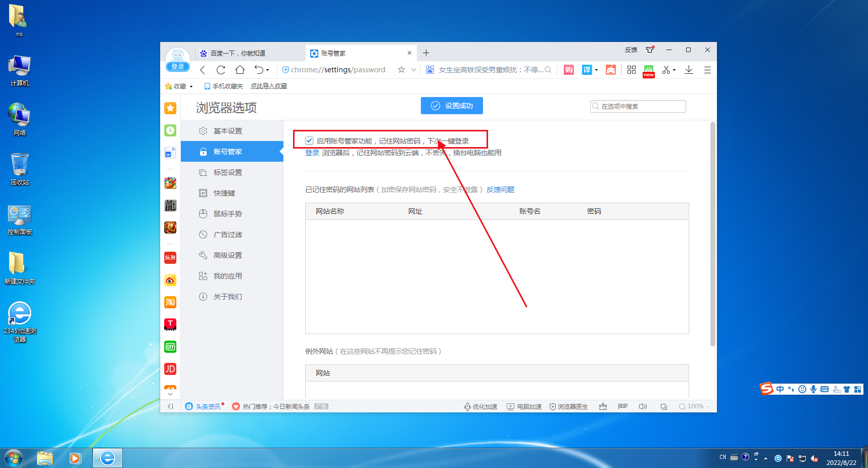
Task: Switch to the 百度一下 tab
Action: coord(249,53)
